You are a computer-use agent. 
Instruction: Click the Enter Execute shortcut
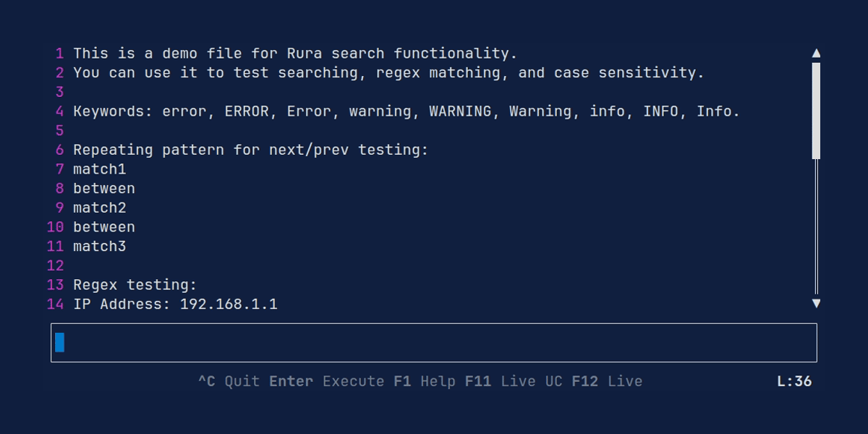[327, 381]
